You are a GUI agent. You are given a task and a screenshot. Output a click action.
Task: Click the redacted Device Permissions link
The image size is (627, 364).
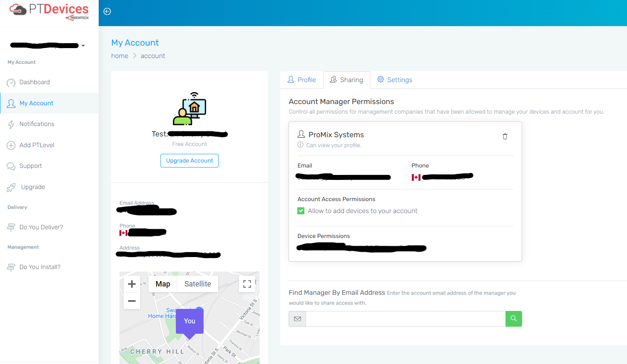point(362,248)
